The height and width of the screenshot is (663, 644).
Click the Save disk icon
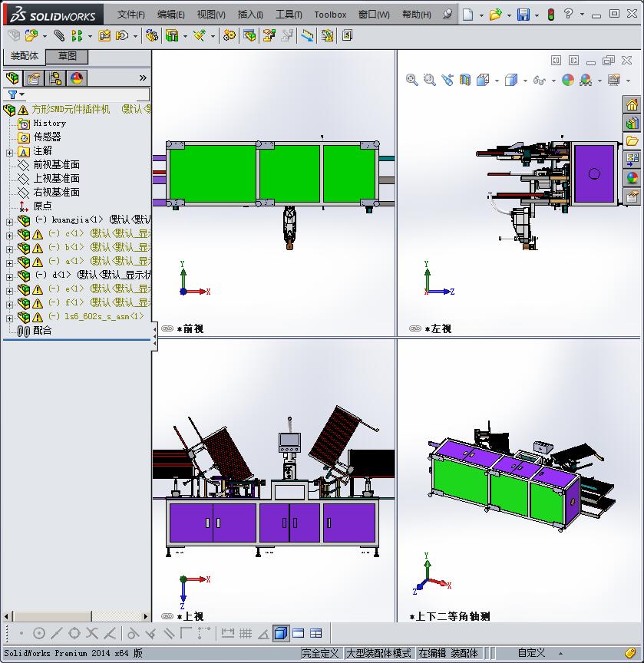[523, 15]
